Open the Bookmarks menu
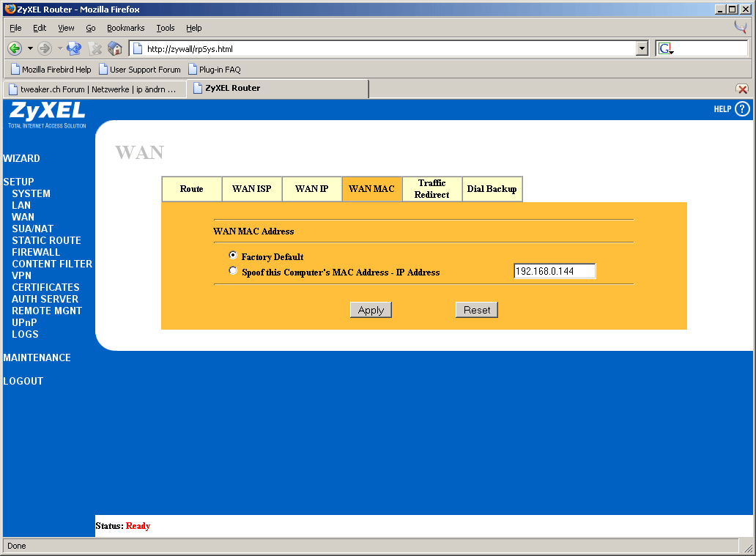Image resolution: width=756 pixels, height=556 pixels. coord(125,28)
